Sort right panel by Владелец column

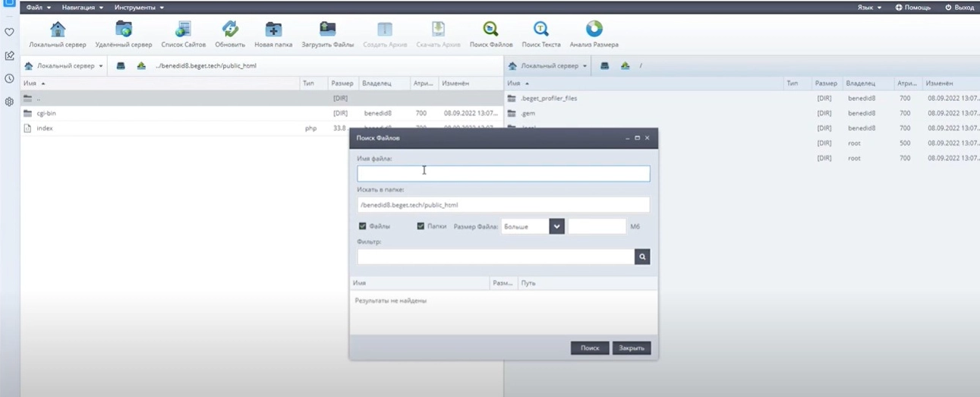pos(868,83)
